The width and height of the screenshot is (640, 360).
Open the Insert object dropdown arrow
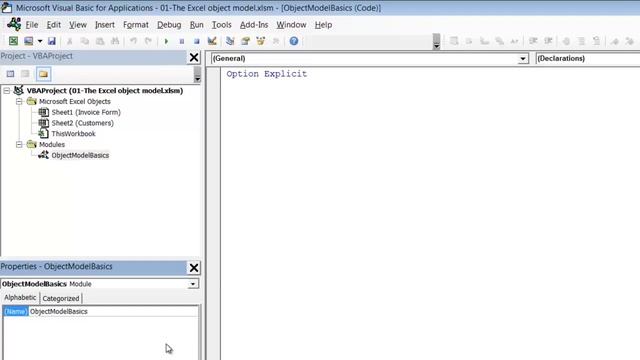pos(40,41)
